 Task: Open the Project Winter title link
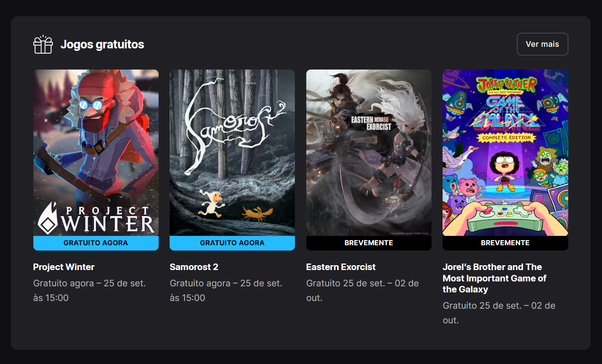click(64, 267)
